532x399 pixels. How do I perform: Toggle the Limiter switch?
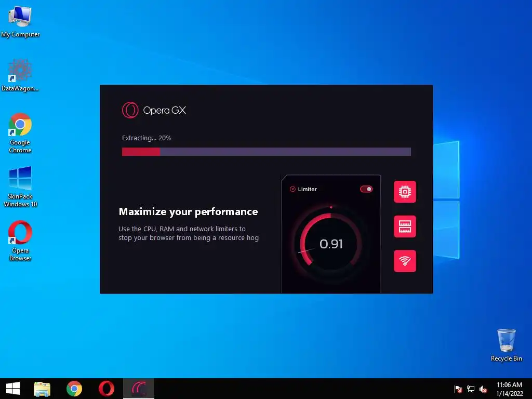click(x=366, y=189)
